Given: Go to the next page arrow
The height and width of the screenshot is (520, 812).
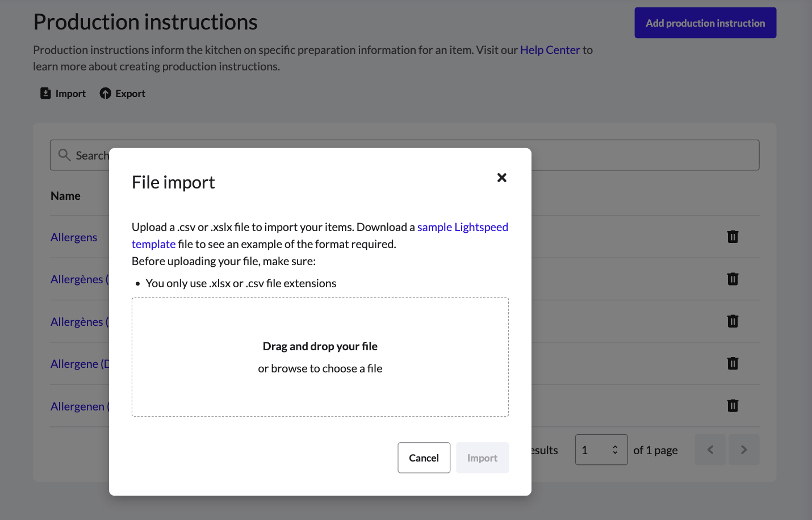Looking at the screenshot, I should click(x=744, y=450).
